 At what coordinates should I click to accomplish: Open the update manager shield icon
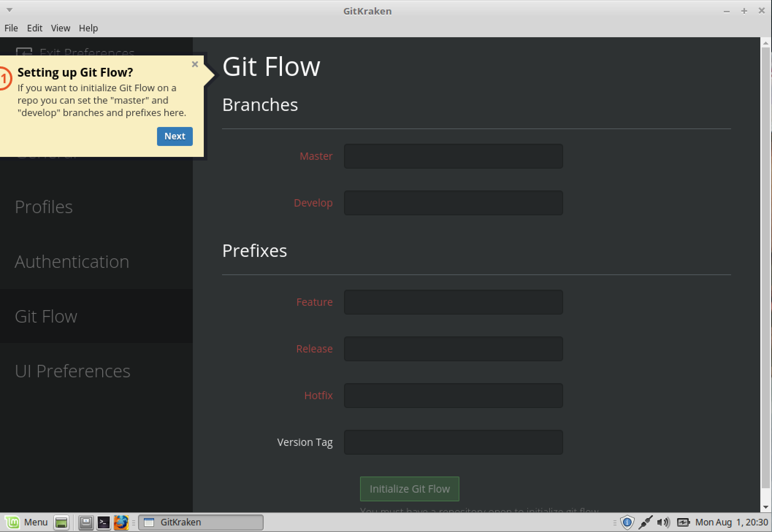[x=627, y=523]
